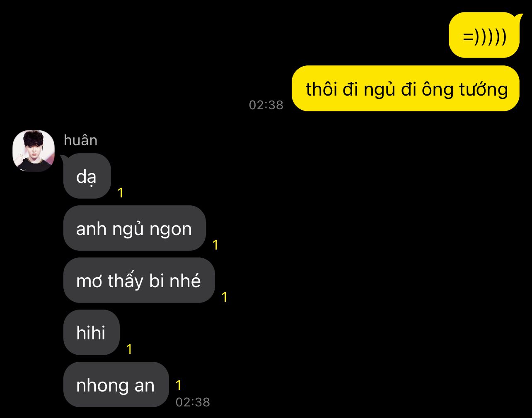Viewport: 532px width, 418px height.
Task: Click the 'nhong an' message bubble
Action: 116,384
